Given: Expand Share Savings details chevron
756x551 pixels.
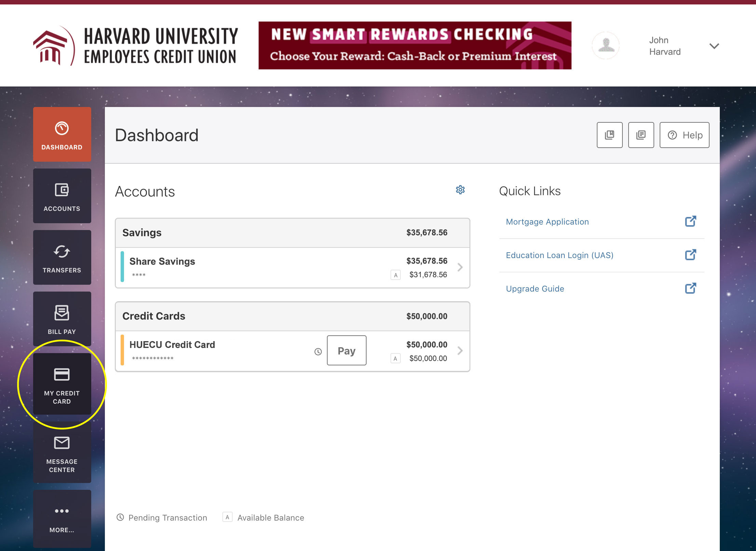Looking at the screenshot, I should 460,267.
